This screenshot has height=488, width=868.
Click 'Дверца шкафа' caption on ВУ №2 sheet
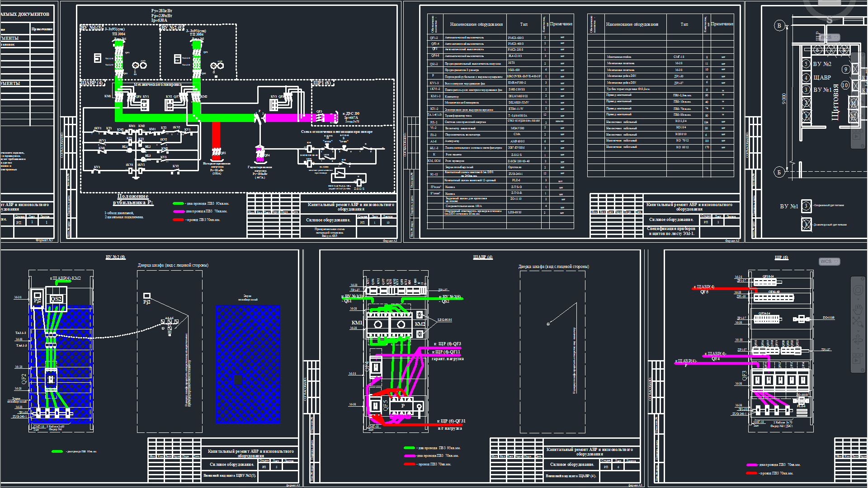173,265
